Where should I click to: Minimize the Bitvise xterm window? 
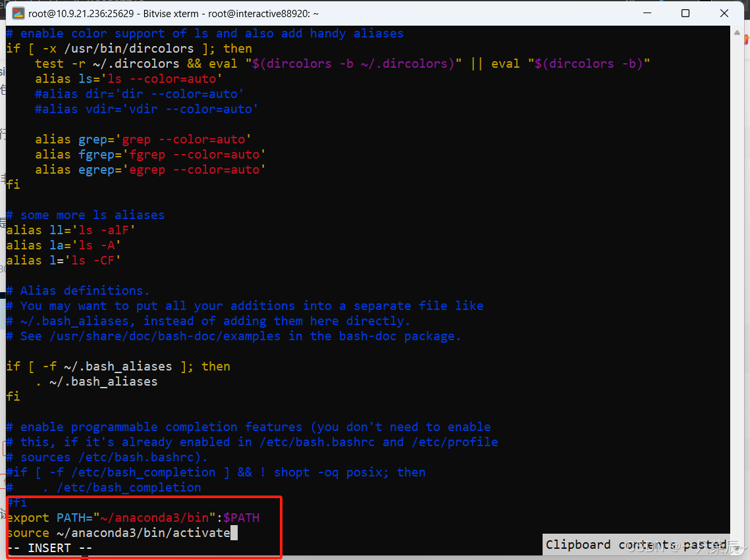point(647,13)
